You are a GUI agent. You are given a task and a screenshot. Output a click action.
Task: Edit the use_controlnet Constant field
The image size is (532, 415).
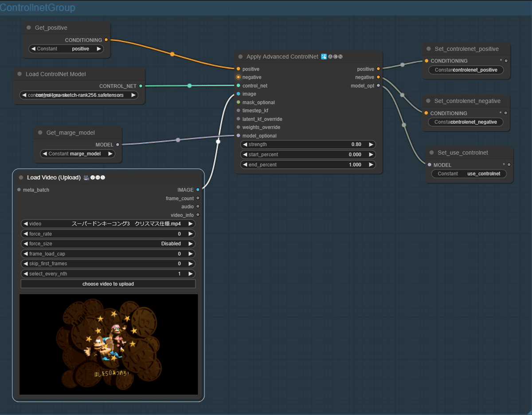point(469,174)
